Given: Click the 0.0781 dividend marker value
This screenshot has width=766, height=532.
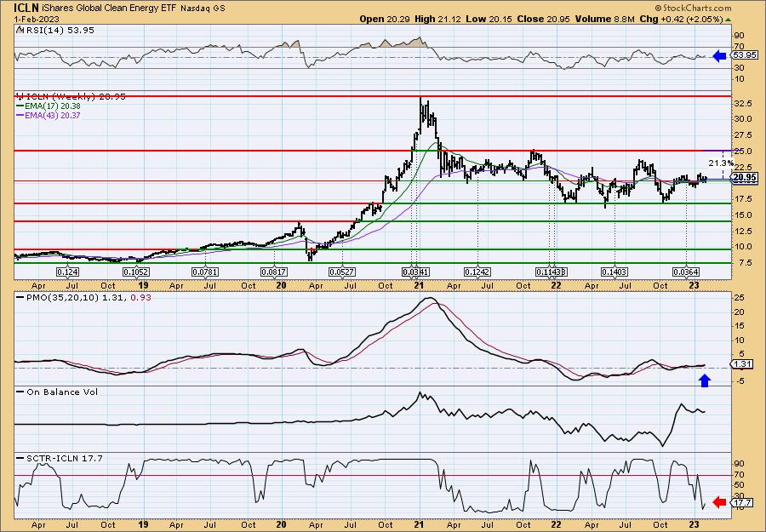Looking at the screenshot, I should tap(204, 272).
